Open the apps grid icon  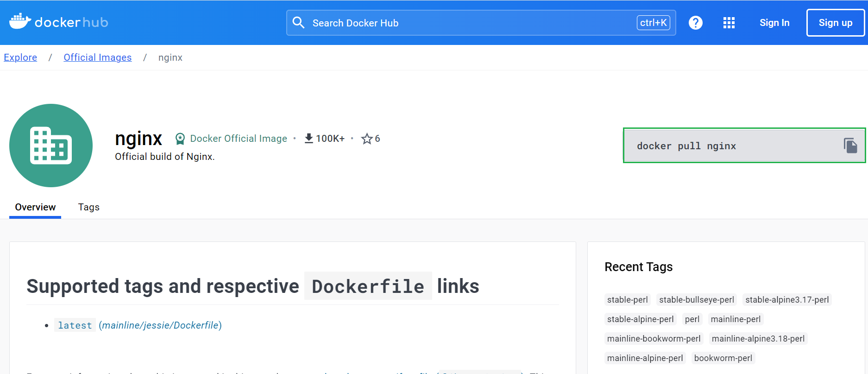[729, 23]
